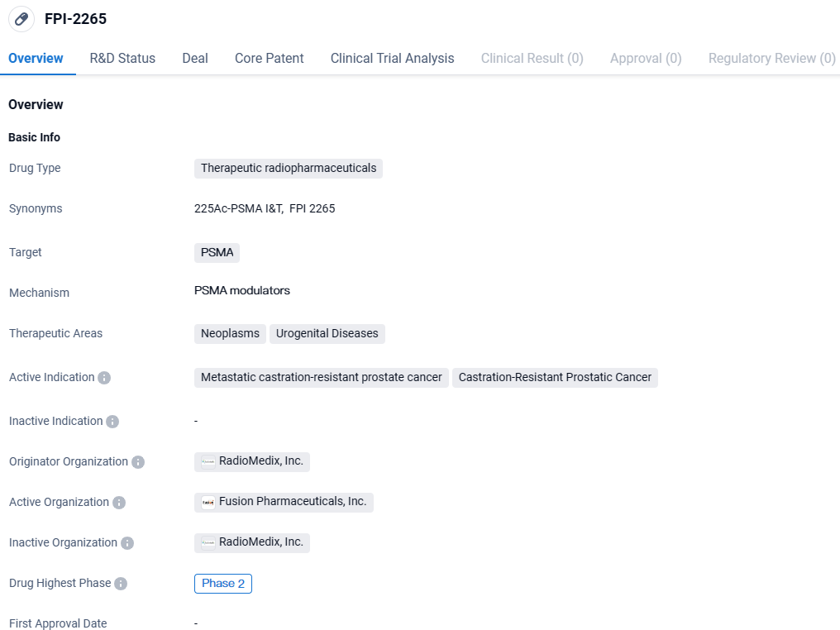The width and height of the screenshot is (840, 630).
Task: Click the drug pill icon beside FPI-2265
Action: pyautogui.click(x=21, y=19)
